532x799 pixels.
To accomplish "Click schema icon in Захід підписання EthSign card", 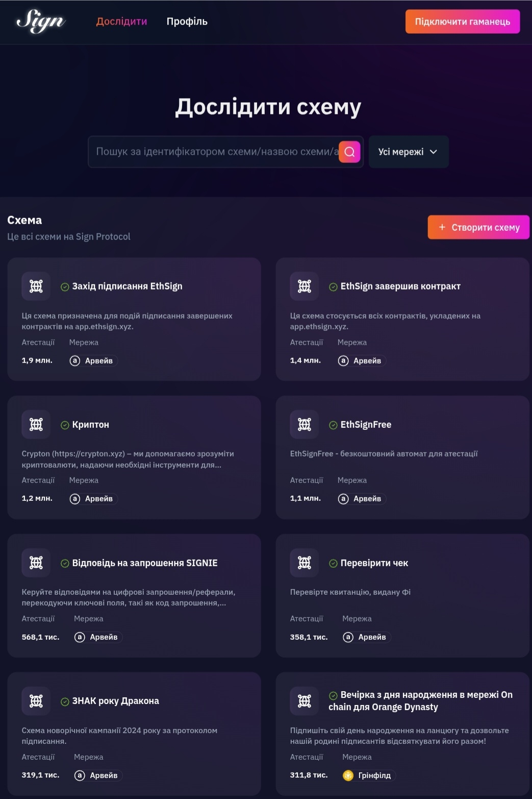I will pyautogui.click(x=36, y=286).
